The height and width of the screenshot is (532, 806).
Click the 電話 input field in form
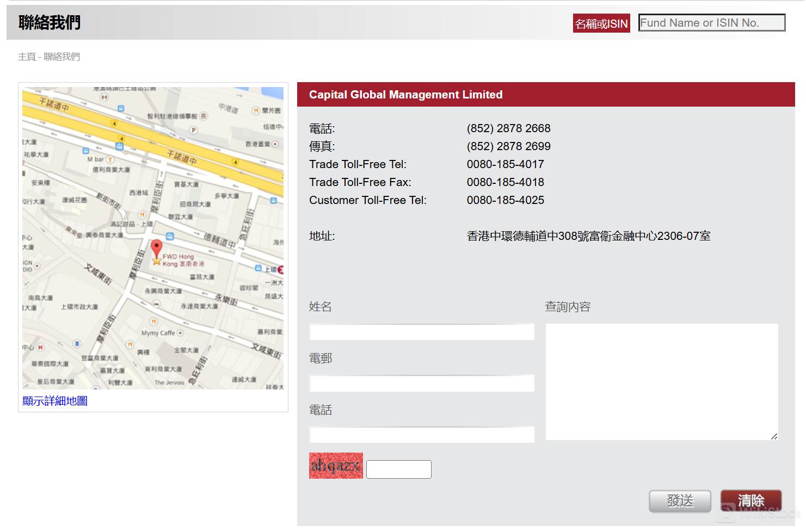tap(421, 435)
